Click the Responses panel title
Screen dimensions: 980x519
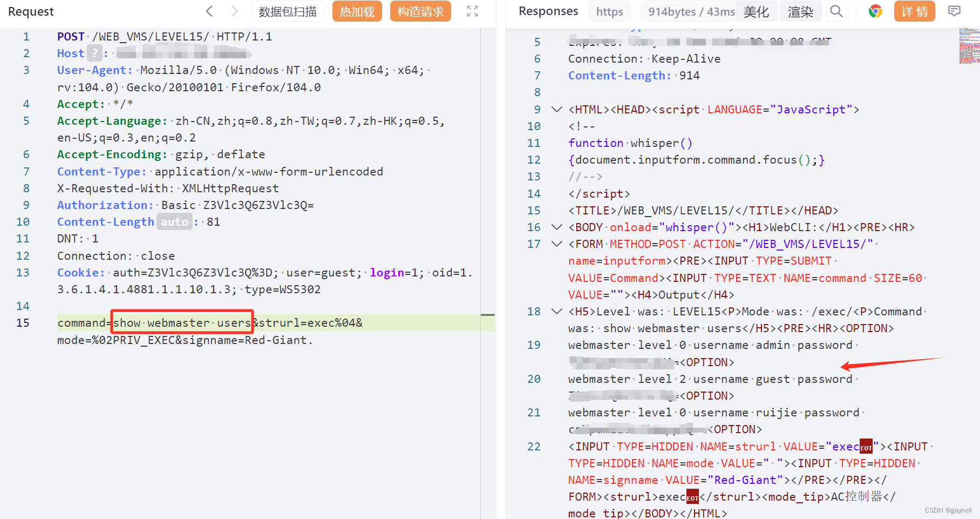coord(548,11)
